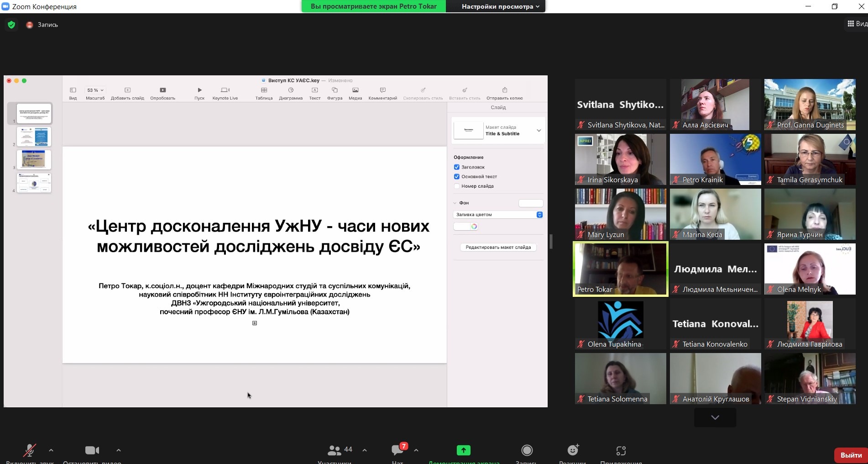Click the video camera icon
Viewport: 868px width, 464px height.
click(92, 451)
